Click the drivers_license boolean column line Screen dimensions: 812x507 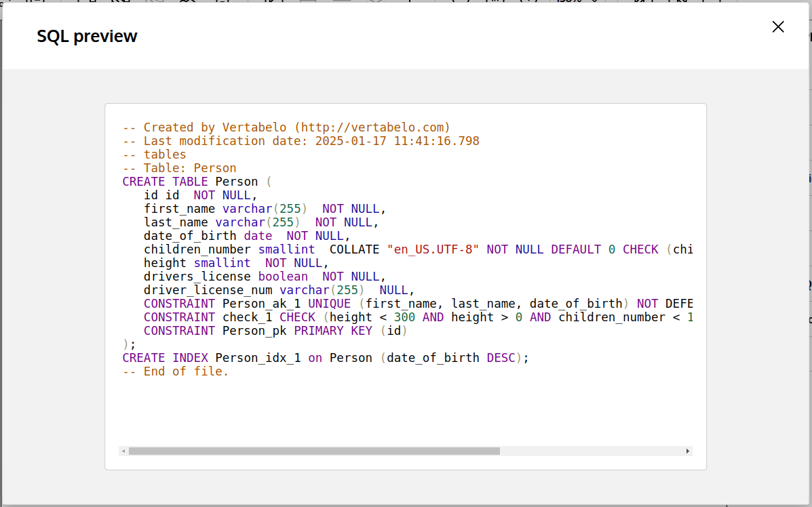pyautogui.click(x=265, y=277)
